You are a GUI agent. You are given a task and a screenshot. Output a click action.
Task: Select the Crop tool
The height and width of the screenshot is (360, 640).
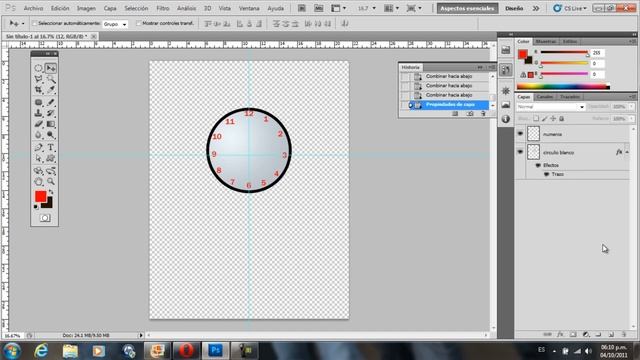pyautogui.click(x=38, y=89)
